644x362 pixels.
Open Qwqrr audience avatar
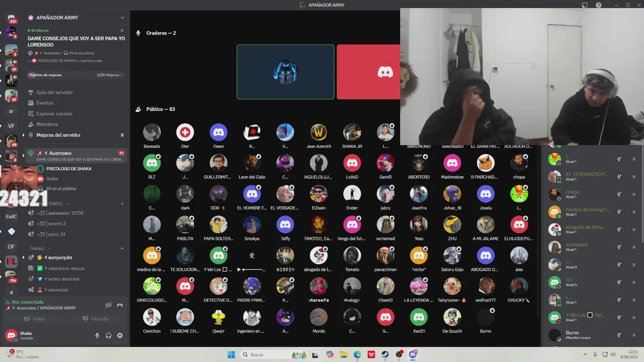(x=218, y=317)
